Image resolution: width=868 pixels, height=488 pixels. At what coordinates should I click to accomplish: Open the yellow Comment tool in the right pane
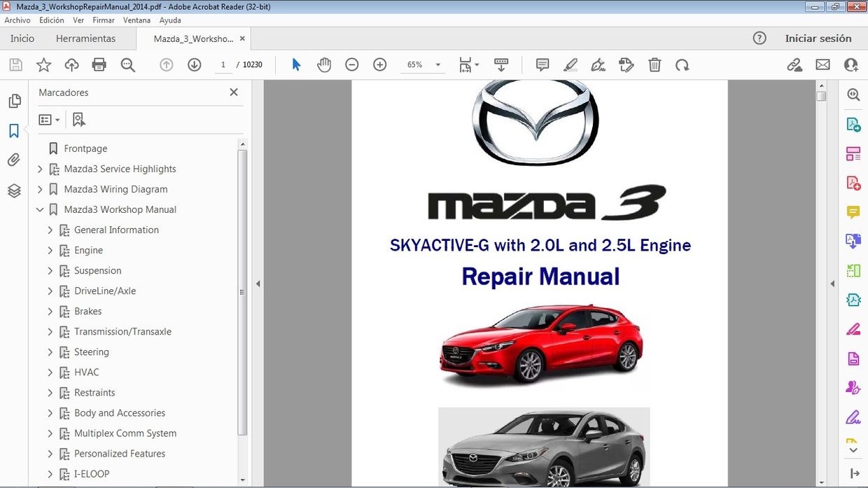pos(853,212)
